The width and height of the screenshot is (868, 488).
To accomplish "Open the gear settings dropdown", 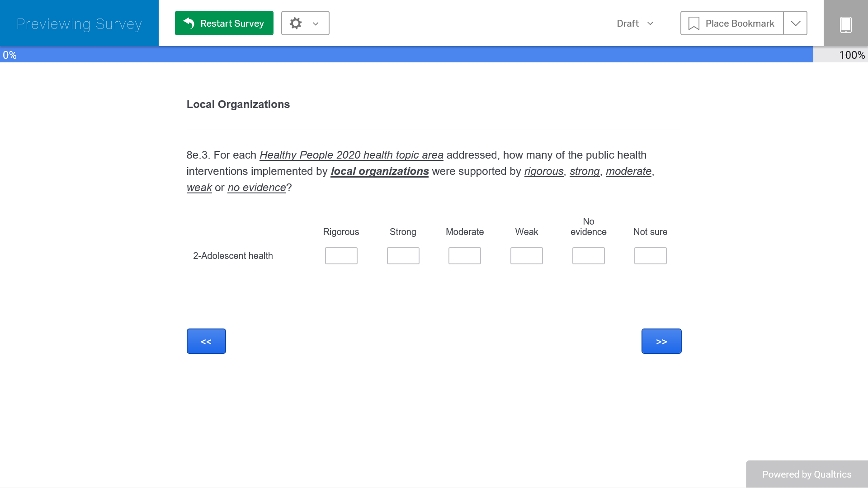I will coord(296,23).
